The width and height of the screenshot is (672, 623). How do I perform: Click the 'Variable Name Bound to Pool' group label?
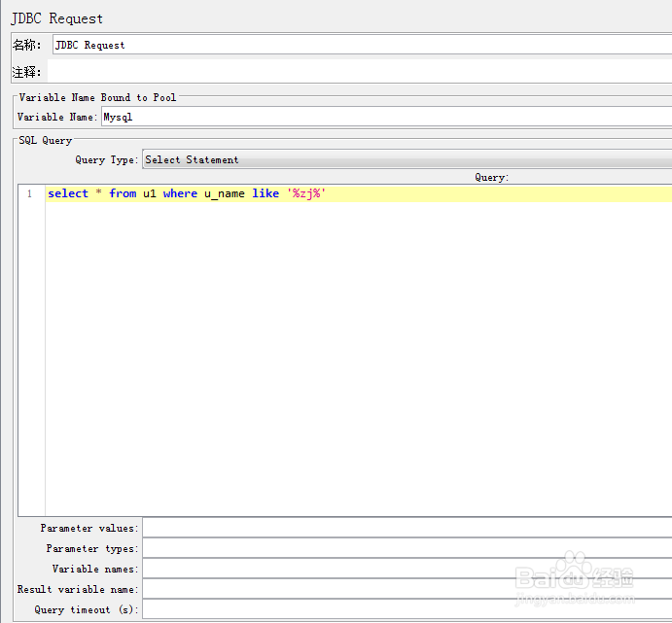(x=97, y=97)
